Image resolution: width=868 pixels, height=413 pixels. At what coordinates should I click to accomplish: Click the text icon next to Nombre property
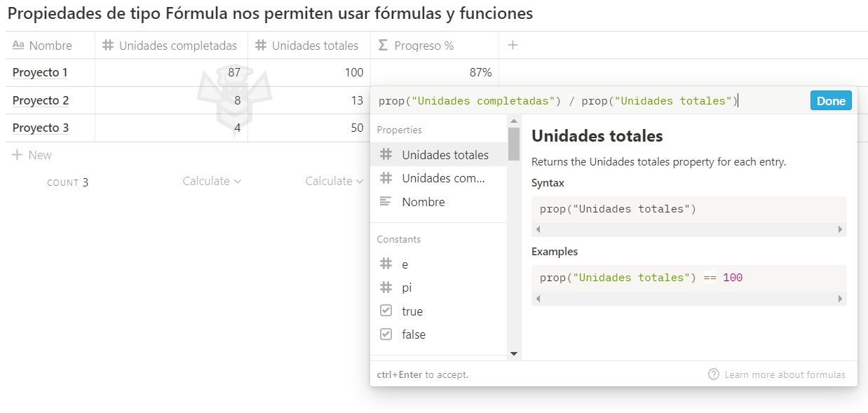tap(386, 202)
